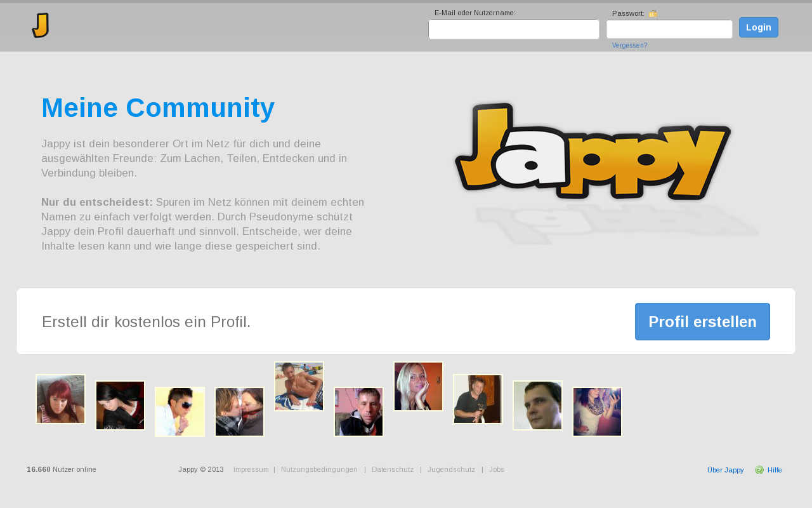
Task: Click the Login button
Action: tap(759, 27)
